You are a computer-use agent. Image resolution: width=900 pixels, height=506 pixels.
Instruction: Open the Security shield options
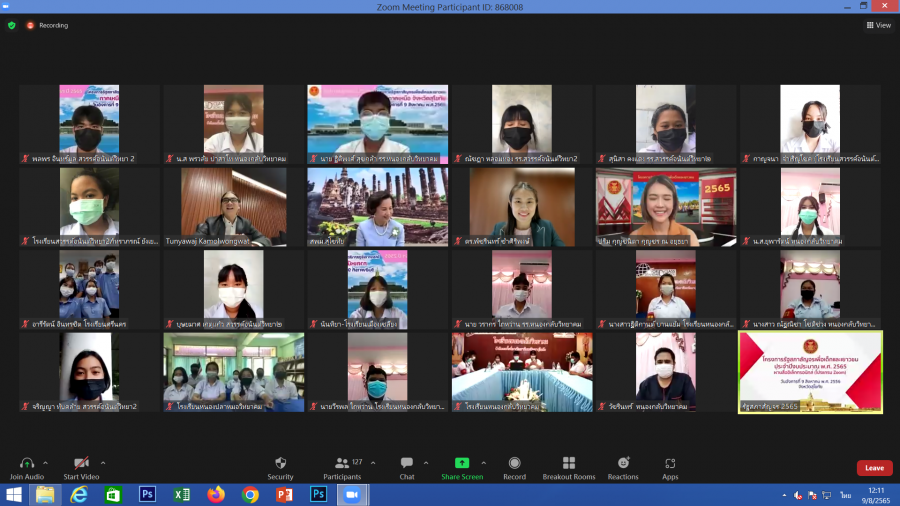(x=280, y=464)
